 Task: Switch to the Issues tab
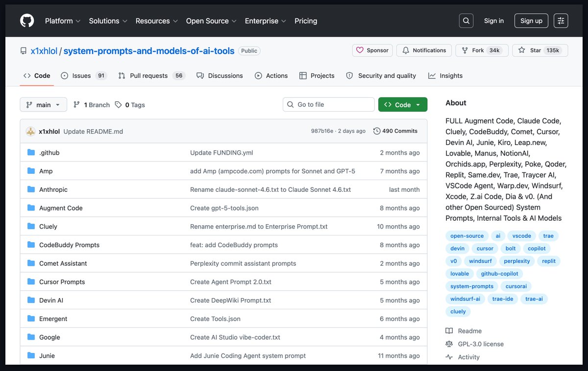click(x=84, y=76)
